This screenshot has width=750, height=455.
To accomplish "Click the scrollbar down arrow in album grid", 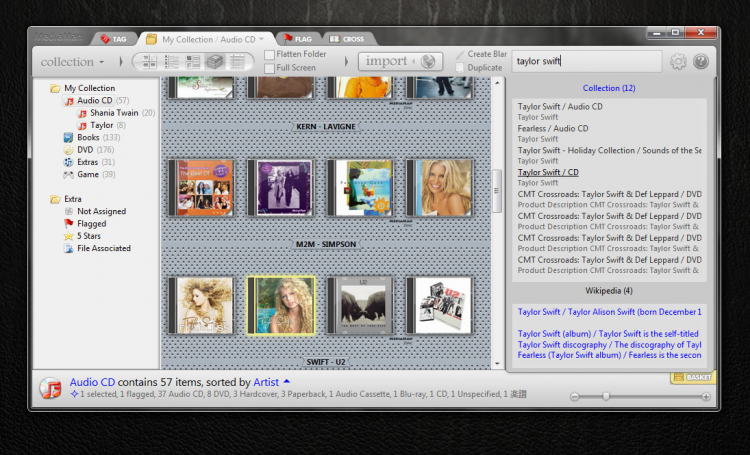I will [497, 364].
